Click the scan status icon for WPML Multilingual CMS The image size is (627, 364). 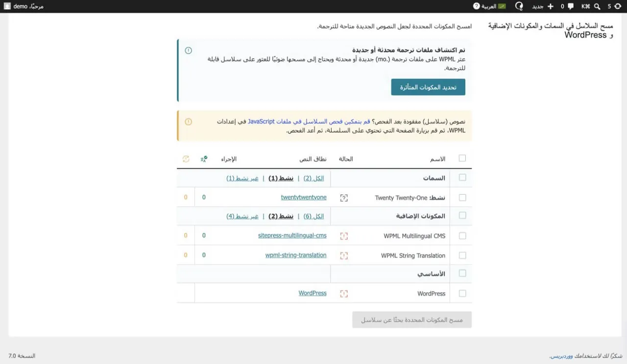coord(344,236)
